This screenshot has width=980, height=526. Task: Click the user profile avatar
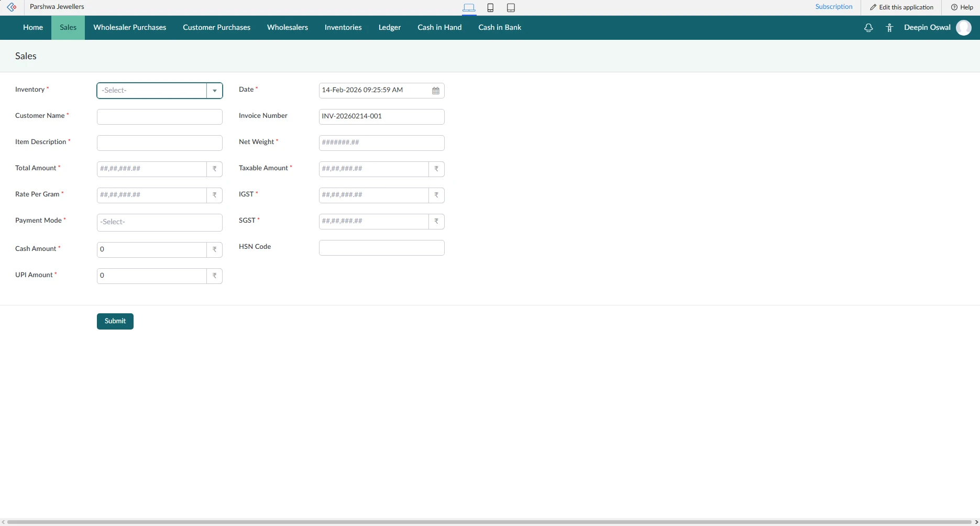(964, 28)
